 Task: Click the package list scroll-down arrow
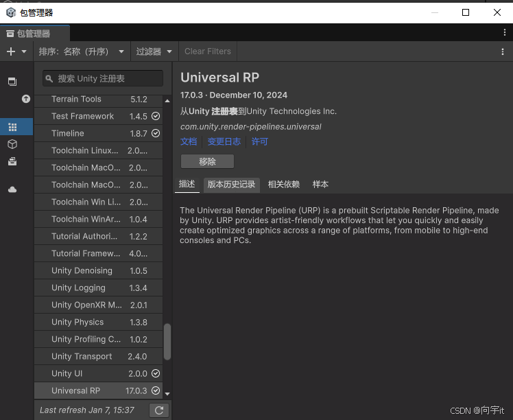(x=167, y=393)
